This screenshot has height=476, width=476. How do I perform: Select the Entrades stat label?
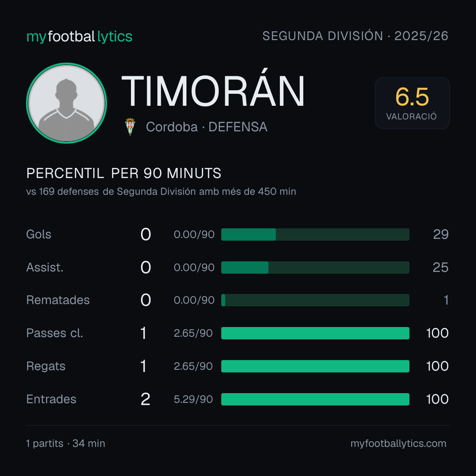click(x=51, y=399)
